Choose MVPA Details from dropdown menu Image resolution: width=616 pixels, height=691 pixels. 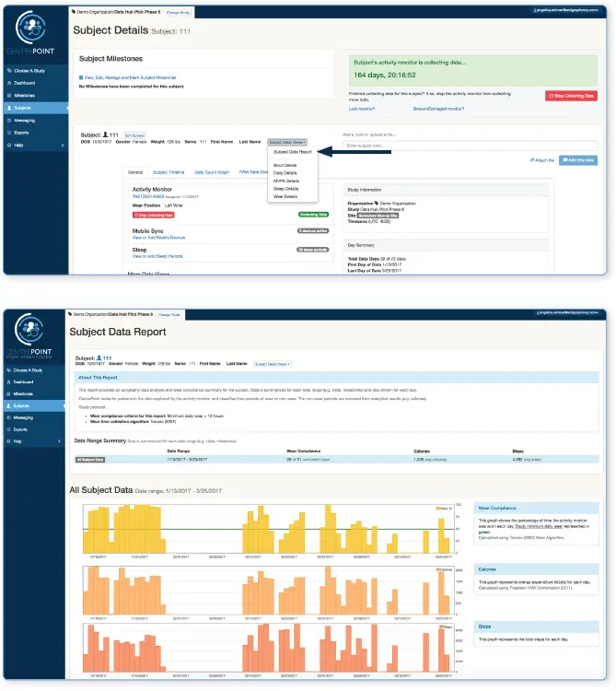click(x=286, y=182)
